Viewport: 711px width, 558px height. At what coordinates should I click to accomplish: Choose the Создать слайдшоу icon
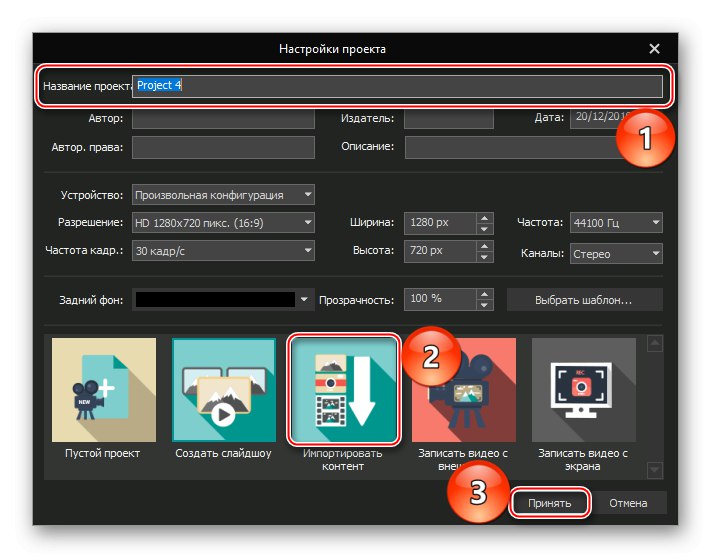224,389
